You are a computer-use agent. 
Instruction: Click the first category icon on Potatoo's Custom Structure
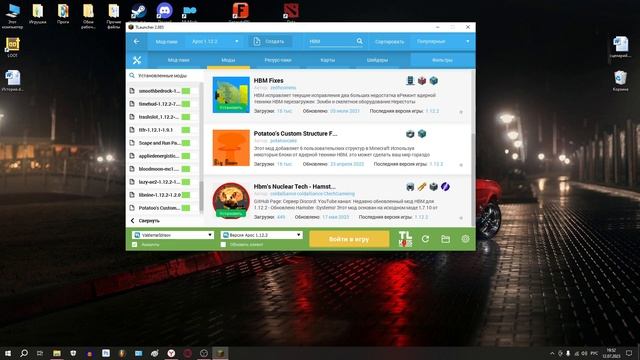coord(410,133)
